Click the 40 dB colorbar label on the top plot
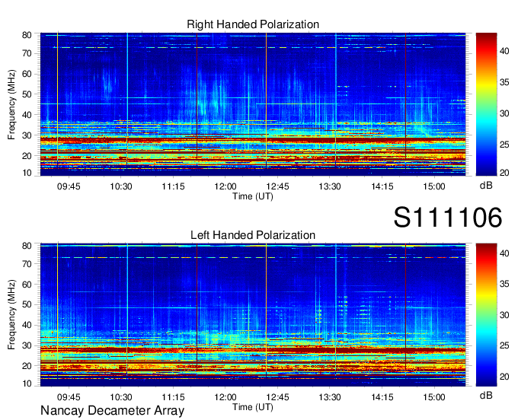This screenshot has height=420, width=518. click(x=504, y=51)
